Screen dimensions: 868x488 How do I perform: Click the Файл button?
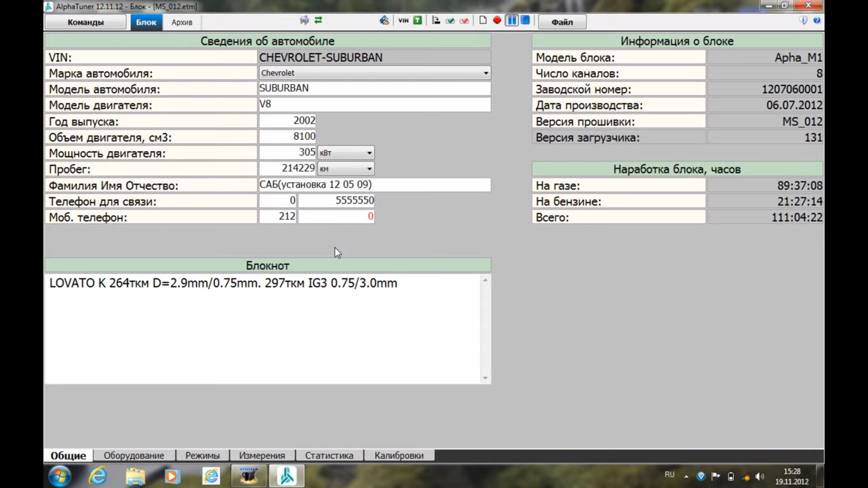click(x=561, y=22)
